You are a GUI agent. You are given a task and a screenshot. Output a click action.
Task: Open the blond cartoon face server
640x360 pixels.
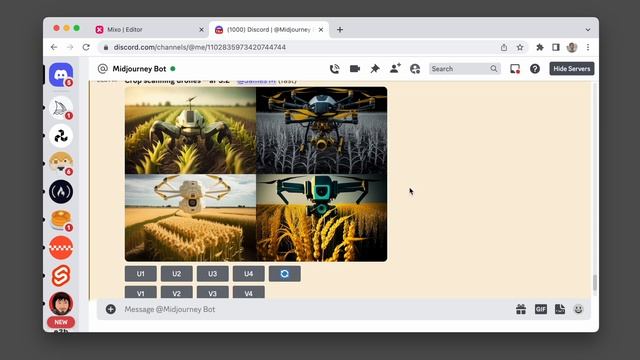(61, 164)
